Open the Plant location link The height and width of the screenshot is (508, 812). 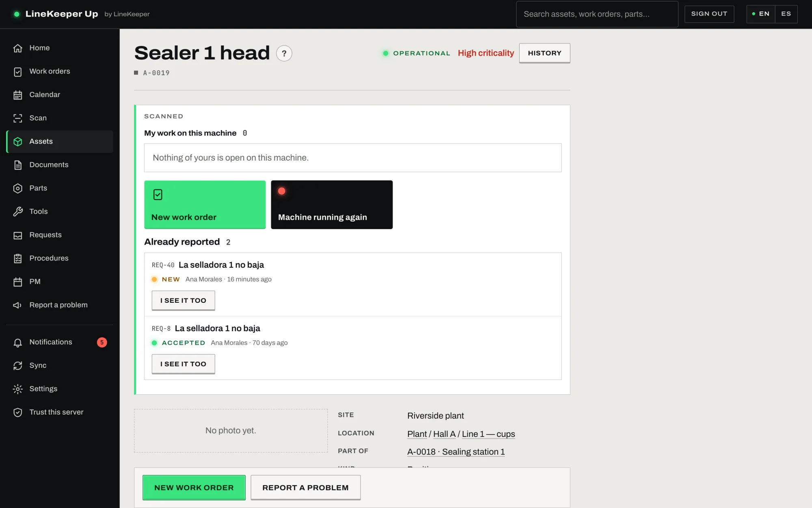click(417, 434)
